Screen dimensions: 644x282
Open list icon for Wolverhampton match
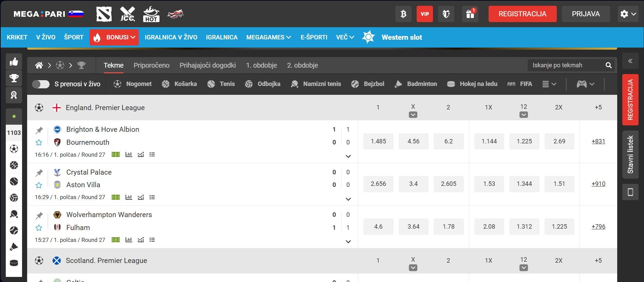pos(152,240)
